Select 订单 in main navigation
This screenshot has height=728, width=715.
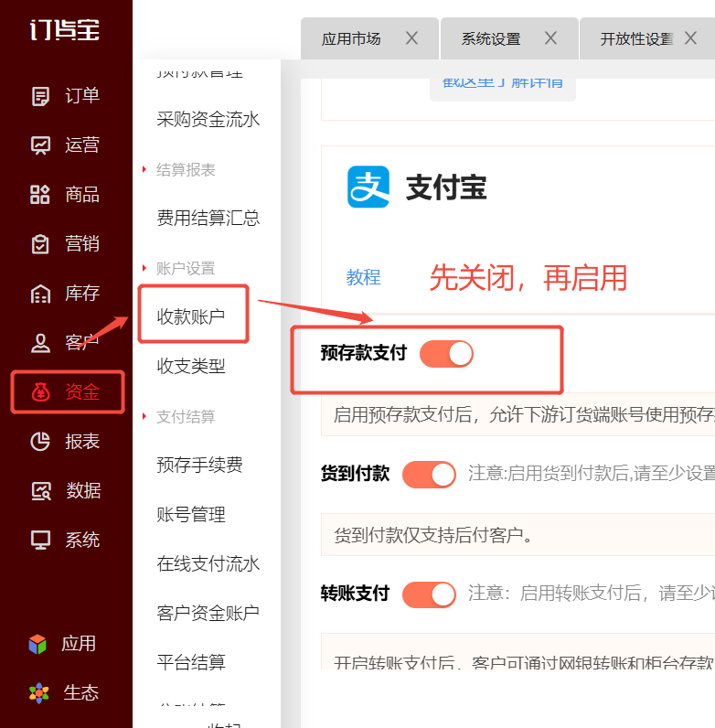pyautogui.click(x=82, y=96)
